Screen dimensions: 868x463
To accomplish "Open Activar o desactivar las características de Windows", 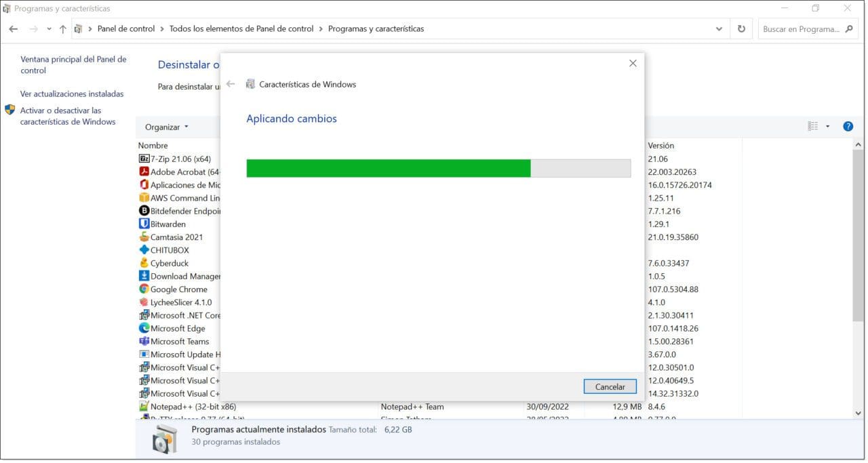I will [68, 116].
